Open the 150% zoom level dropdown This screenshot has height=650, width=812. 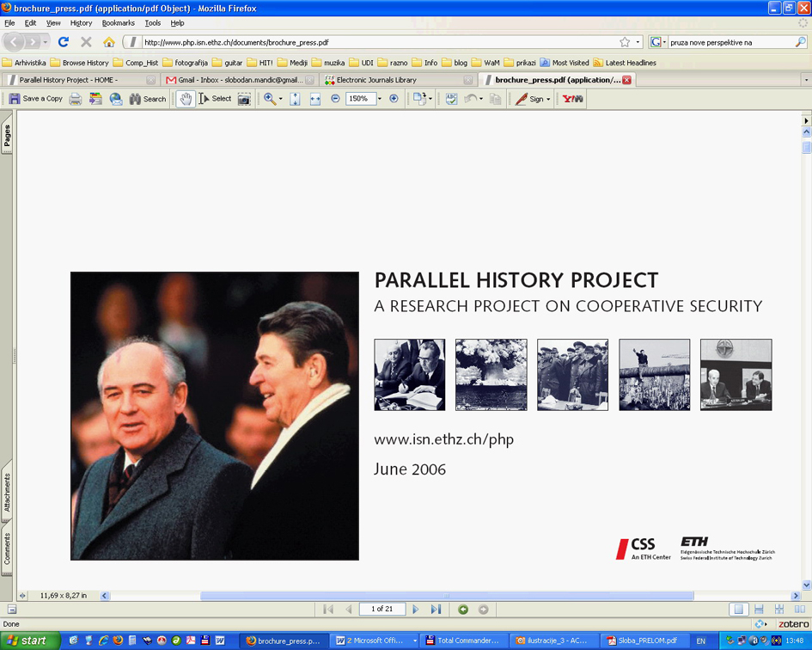coord(380,99)
